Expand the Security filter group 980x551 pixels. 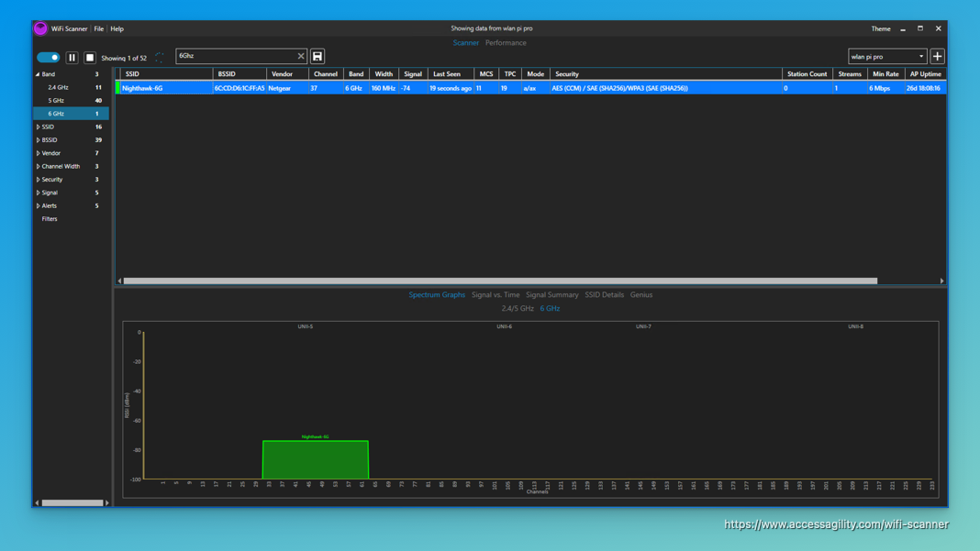(x=39, y=180)
